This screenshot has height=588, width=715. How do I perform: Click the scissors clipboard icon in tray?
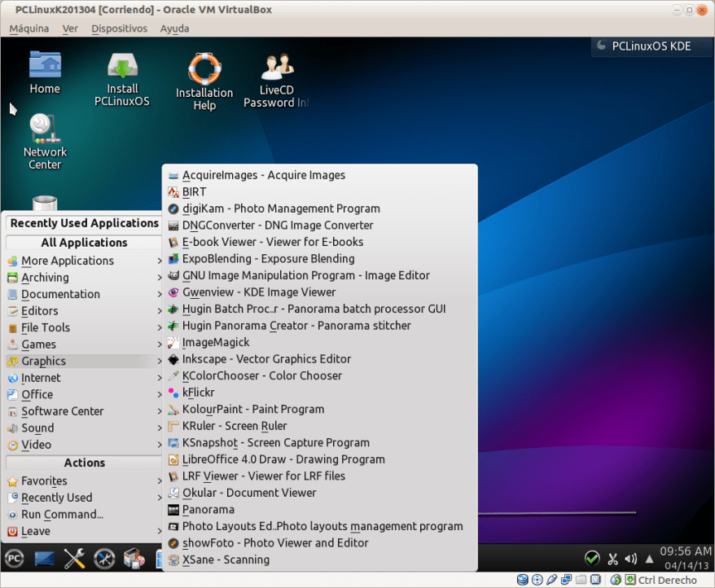click(x=612, y=559)
